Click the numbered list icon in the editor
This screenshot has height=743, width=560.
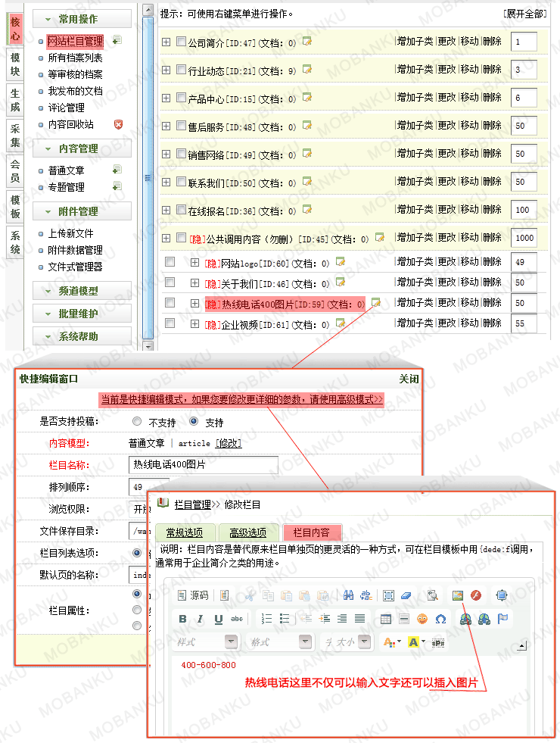point(267,618)
